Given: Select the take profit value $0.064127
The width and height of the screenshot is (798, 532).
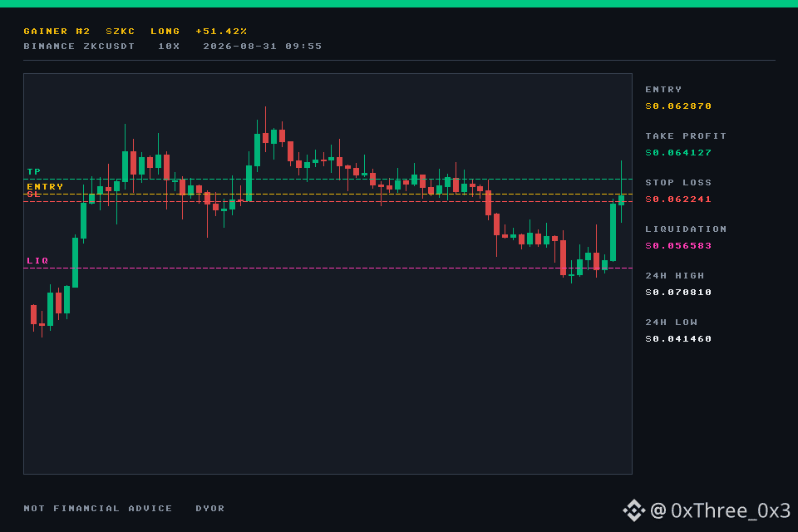Looking at the screenshot, I should pos(678,153).
